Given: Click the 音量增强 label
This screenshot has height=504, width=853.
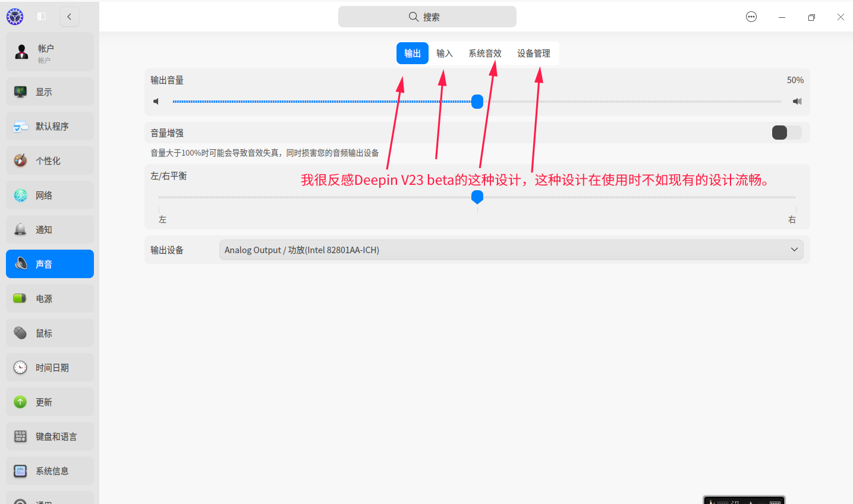Looking at the screenshot, I should (167, 133).
